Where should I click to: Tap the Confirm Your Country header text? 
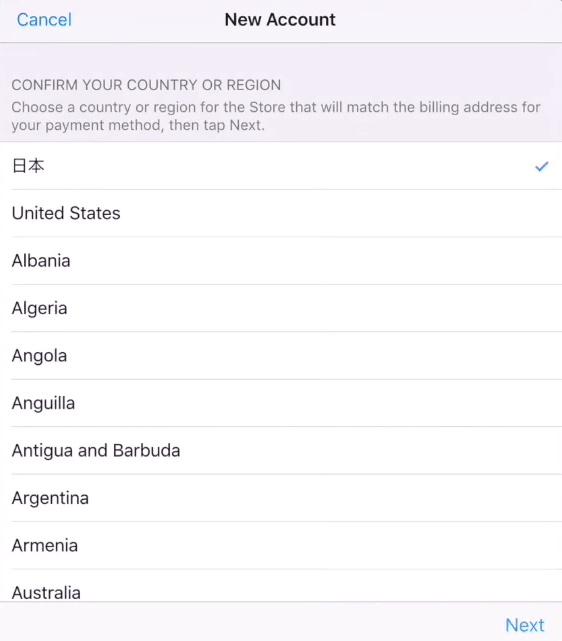click(146, 85)
